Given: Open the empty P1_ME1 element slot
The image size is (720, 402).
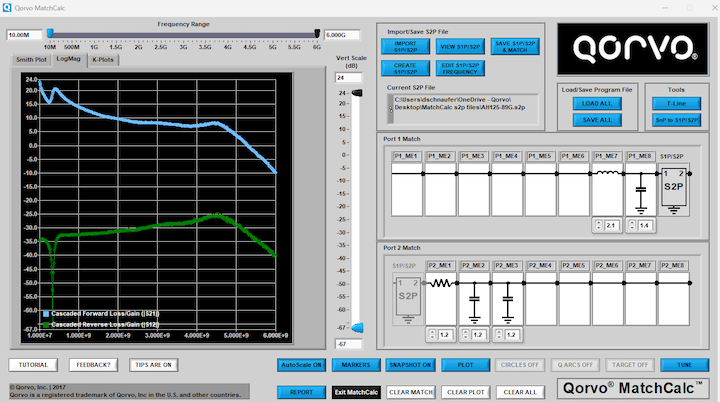Looking at the screenshot, I should pyautogui.click(x=407, y=190).
